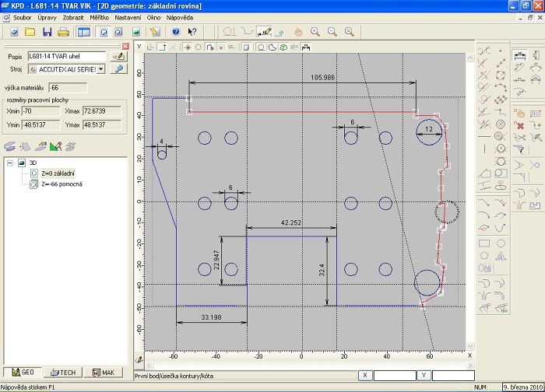Click the Y coordinate input box
Image resolution: width=545 pixels, height=392 pixels.
coord(453,375)
